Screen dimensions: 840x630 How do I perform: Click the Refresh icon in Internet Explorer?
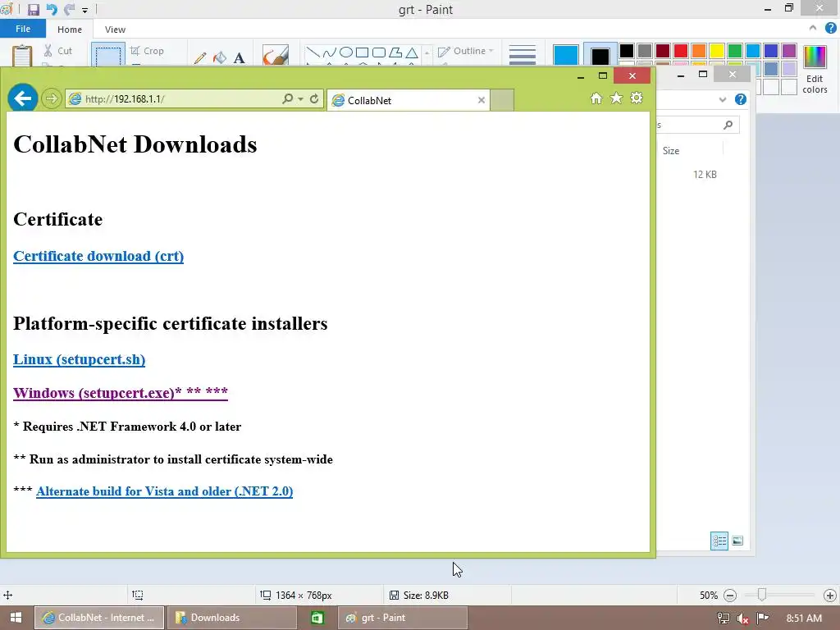click(x=314, y=98)
